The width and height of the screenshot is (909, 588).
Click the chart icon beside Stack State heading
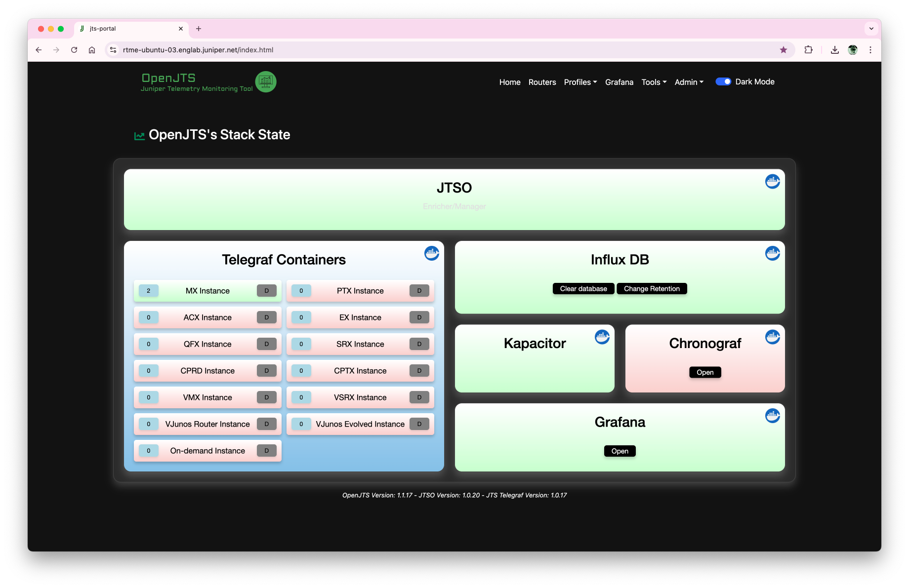point(139,135)
